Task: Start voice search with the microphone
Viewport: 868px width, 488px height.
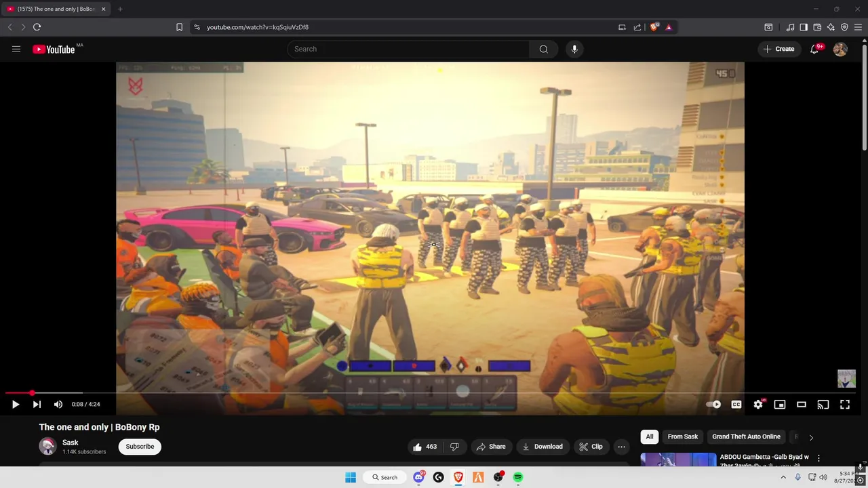Action: (x=574, y=49)
